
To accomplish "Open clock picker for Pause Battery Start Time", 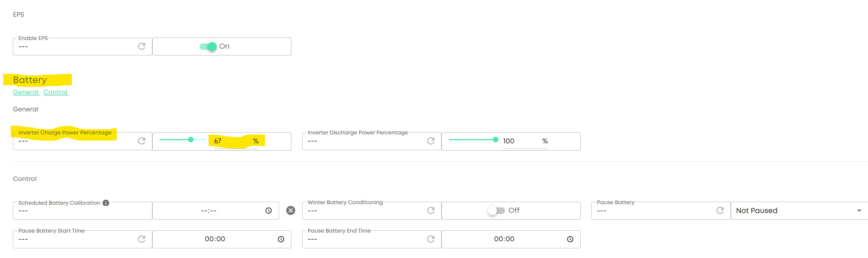I will (281, 239).
